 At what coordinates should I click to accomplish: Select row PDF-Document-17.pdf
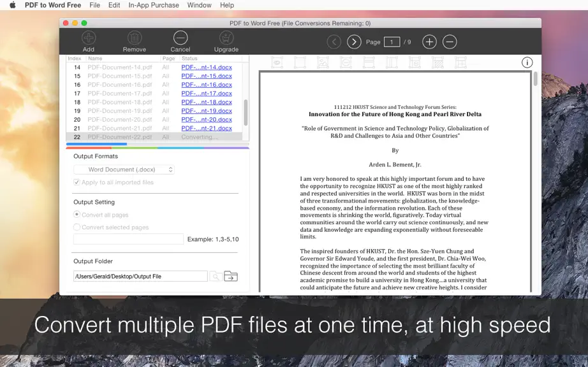[154, 93]
